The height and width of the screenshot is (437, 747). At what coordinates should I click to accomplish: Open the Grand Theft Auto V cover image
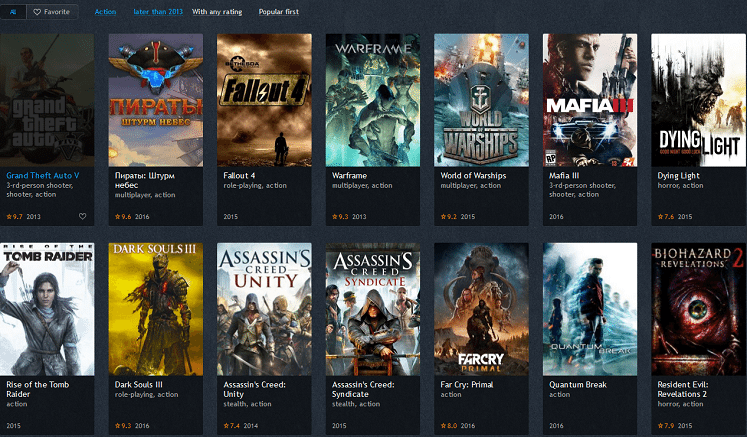click(x=47, y=100)
